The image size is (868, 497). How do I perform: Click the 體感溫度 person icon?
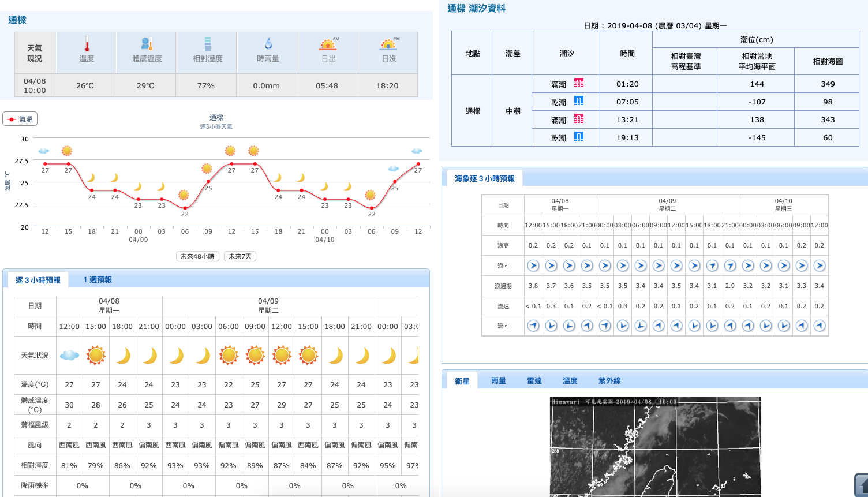click(x=147, y=44)
